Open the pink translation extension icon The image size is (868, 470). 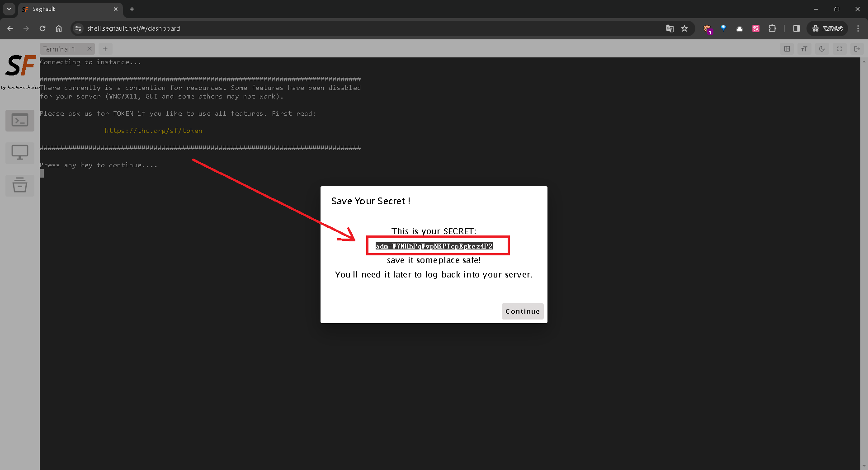[x=756, y=28]
